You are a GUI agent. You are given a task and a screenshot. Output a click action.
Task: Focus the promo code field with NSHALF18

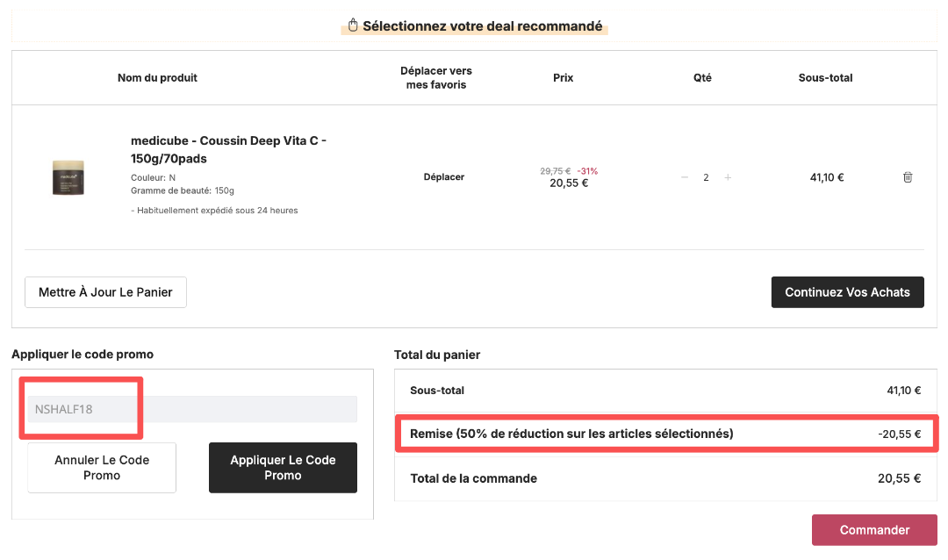[192, 409]
